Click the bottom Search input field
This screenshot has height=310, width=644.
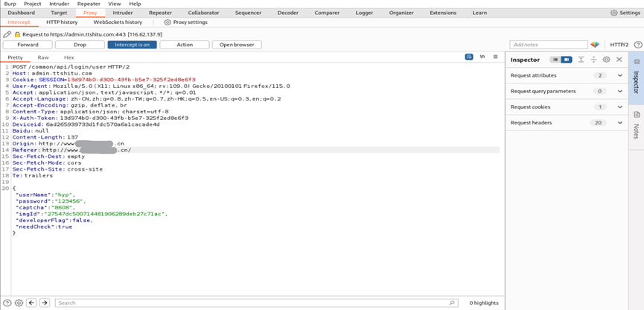(x=257, y=303)
